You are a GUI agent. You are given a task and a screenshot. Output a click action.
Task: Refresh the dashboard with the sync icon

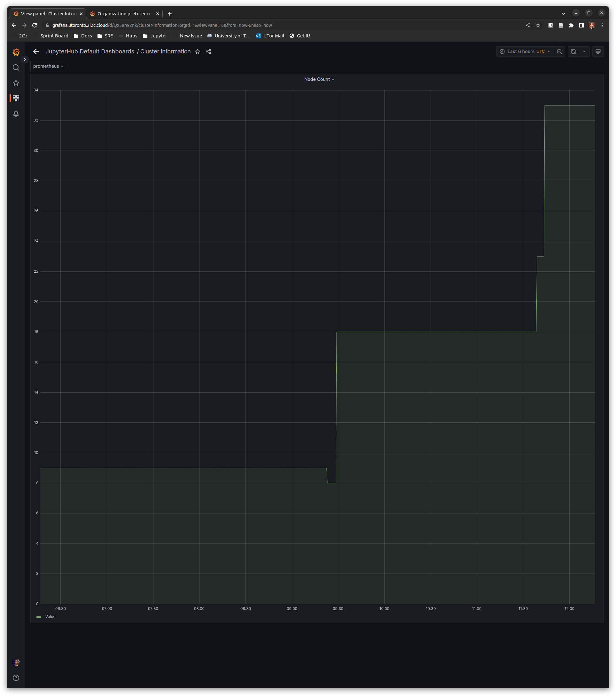(573, 51)
